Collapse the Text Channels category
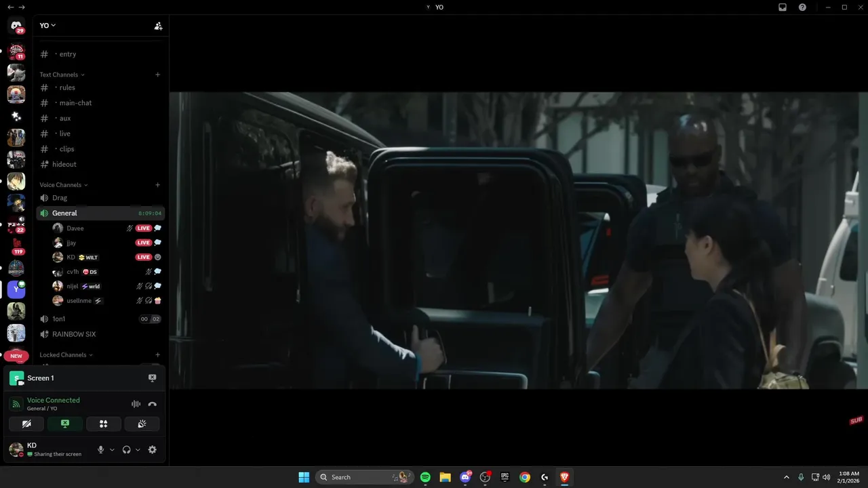This screenshot has height=488, width=868. pos(62,75)
